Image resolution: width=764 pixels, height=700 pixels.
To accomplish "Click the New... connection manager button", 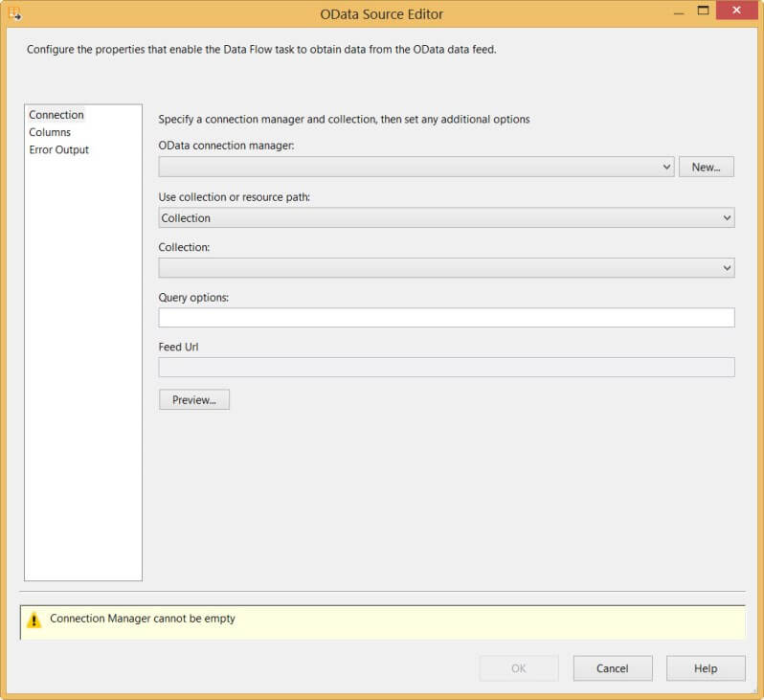I will click(x=706, y=167).
